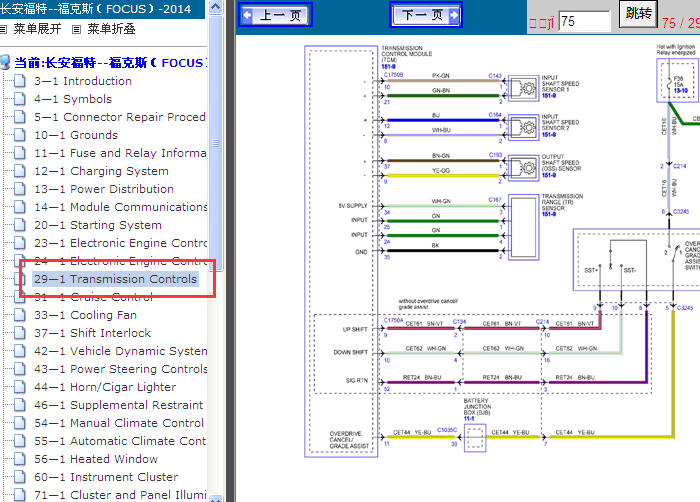Click the 11-1 link under Battery Junction Box
Viewport: 700px width, 502px height.
click(x=469, y=419)
